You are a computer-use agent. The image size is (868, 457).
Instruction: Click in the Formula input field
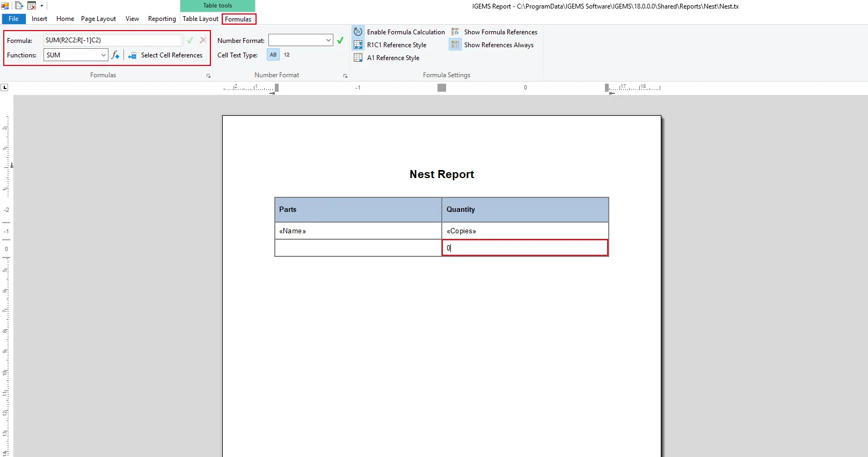[113, 40]
